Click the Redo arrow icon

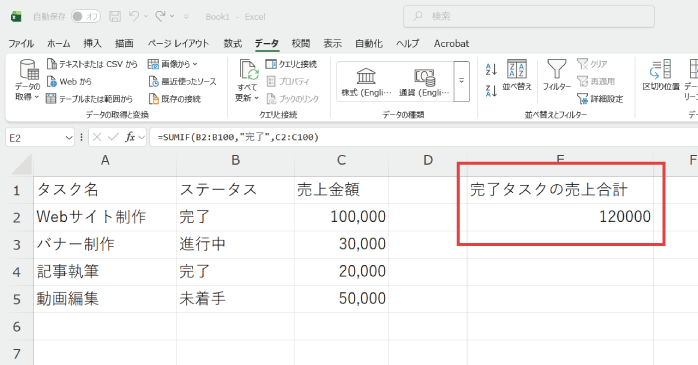160,16
